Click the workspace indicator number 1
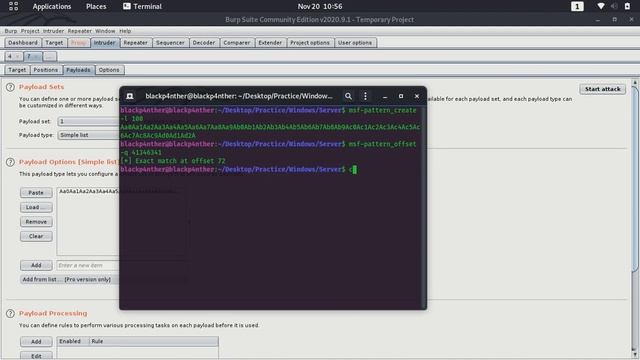The width and height of the screenshot is (640, 360). tap(577, 6)
